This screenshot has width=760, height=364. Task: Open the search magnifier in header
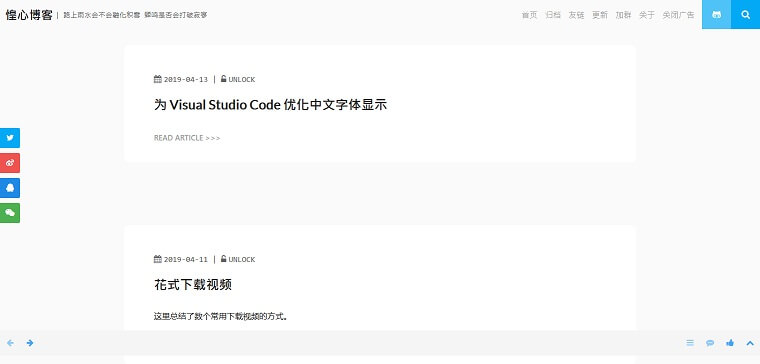pyautogui.click(x=745, y=15)
